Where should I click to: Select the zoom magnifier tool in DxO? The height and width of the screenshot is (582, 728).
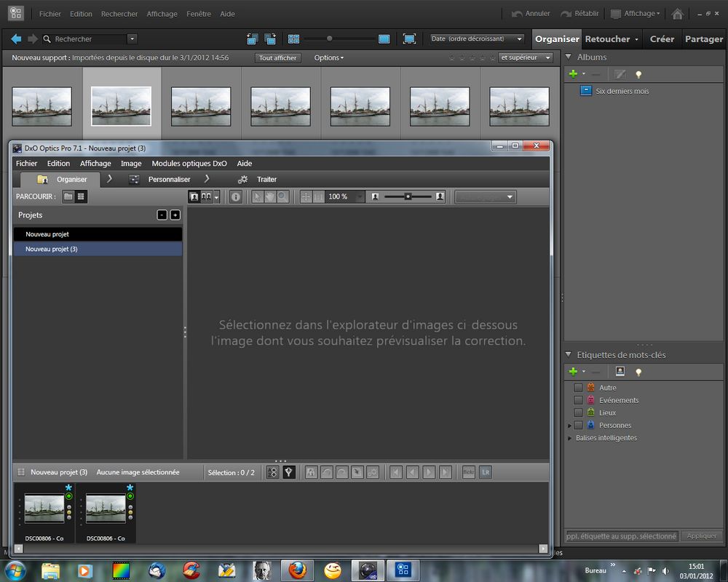(282, 196)
